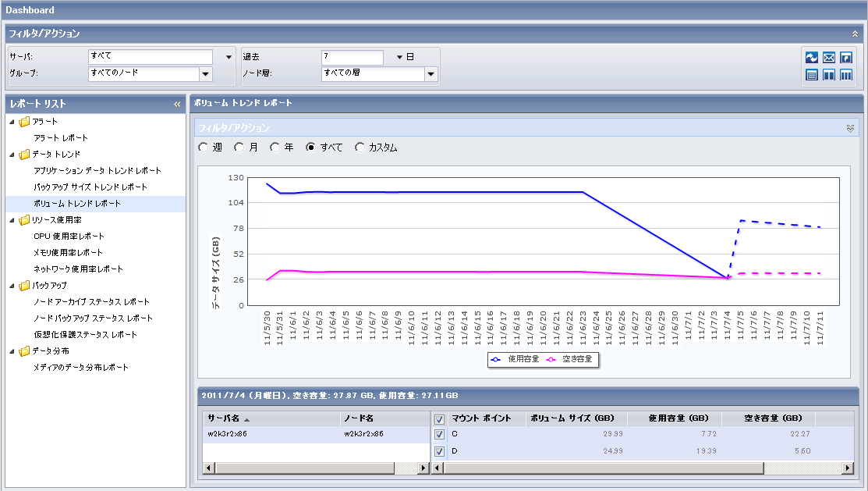Open the ノード層 dropdown list

click(430, 74)
